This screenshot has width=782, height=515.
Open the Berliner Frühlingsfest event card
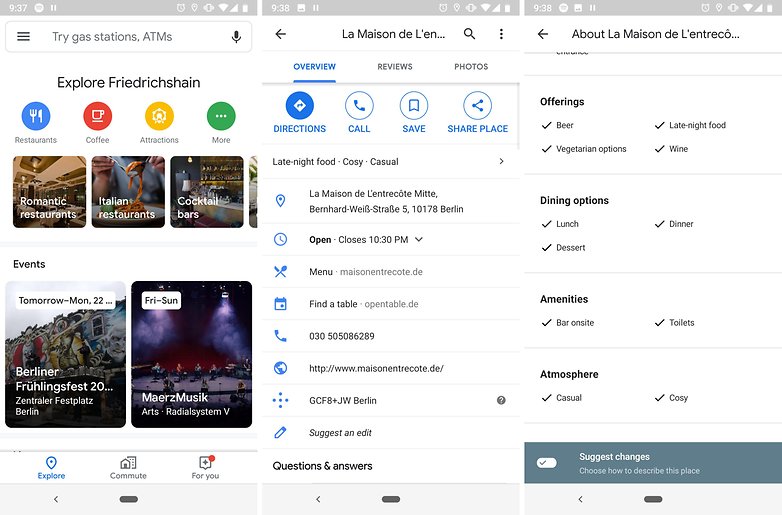pyautogui.click(x=65, y=354)
